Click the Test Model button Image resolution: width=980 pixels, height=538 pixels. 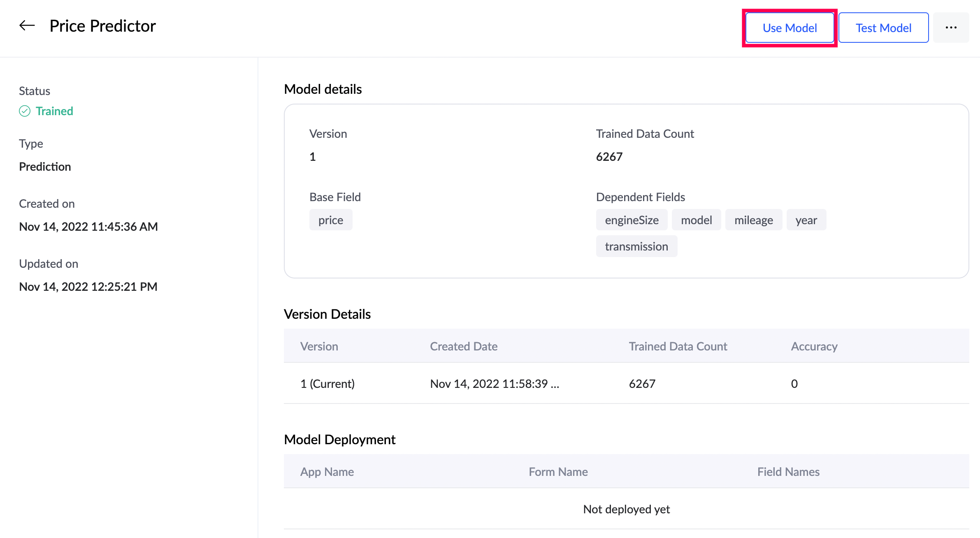(883, 28)
